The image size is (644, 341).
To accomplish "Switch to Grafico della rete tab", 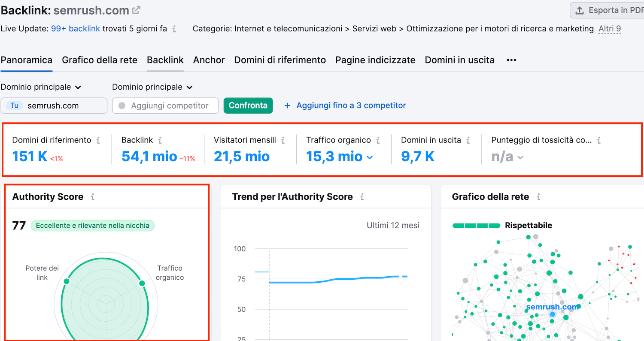I will pyautogui.click(x=100, y=60).
